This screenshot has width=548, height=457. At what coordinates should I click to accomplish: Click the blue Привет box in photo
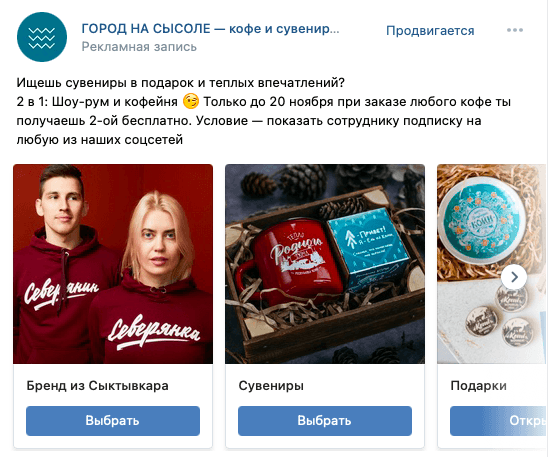(369, 247)
